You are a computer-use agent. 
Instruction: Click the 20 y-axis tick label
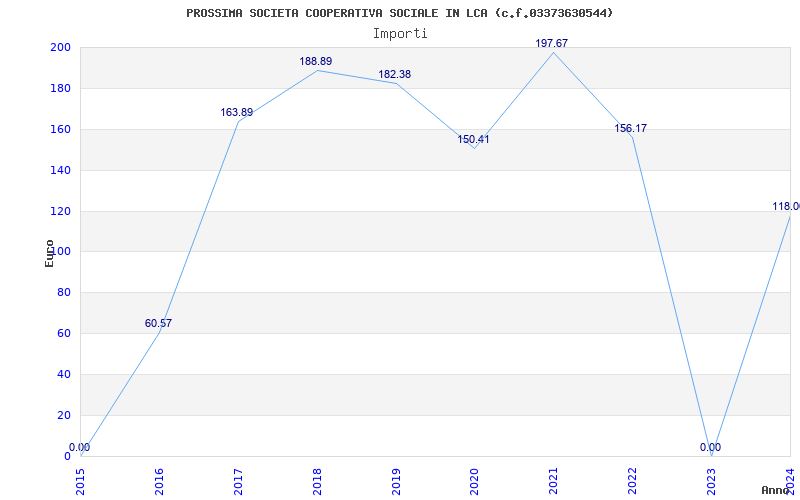64,415
